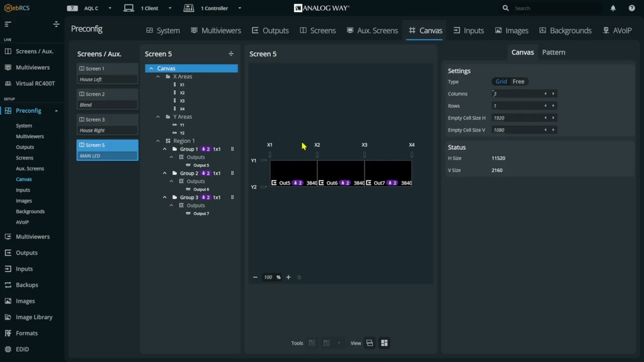Screen dimensions: 644x362
Task: Decrease Rows value with left arrow
Action: click(x=545, y=106)
